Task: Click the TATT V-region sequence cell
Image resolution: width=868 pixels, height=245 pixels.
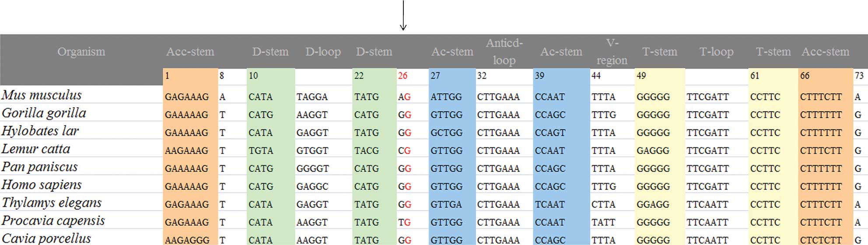Action: (x=603, y=222)
